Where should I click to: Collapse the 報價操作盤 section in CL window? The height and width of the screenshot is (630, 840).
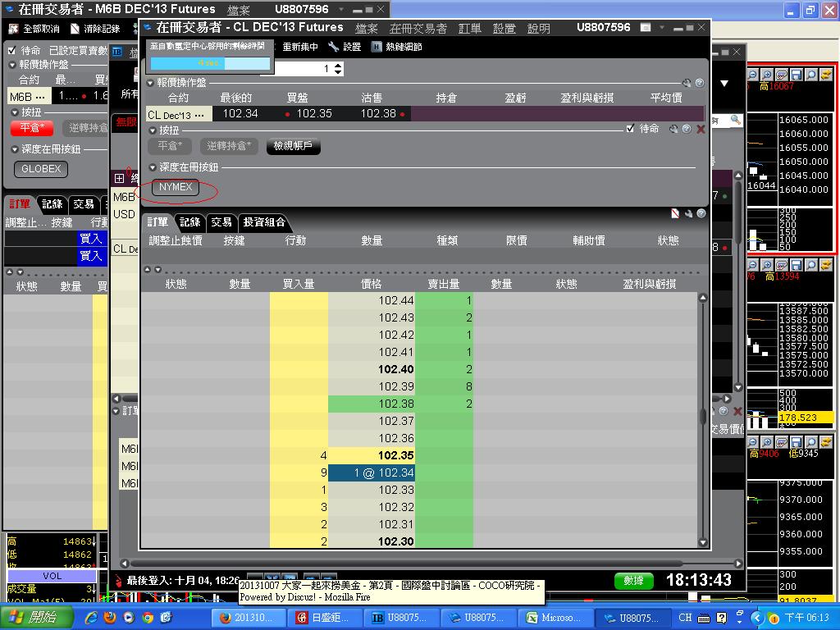point(151,83)
